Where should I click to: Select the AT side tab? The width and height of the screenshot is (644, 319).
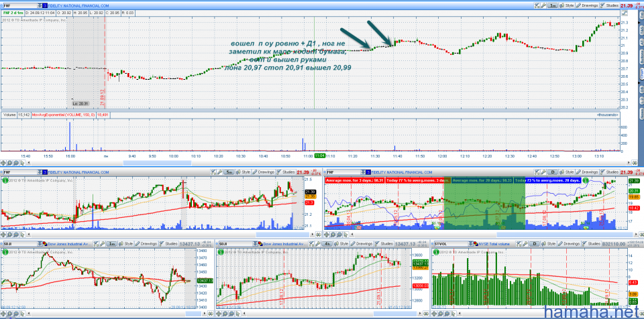(x=641, y=42)
